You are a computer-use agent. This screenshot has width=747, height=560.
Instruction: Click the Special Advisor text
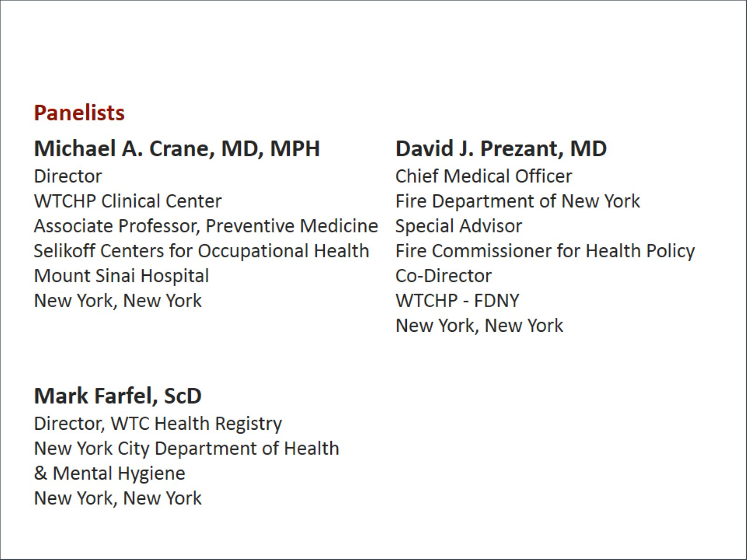click(459, 226)
